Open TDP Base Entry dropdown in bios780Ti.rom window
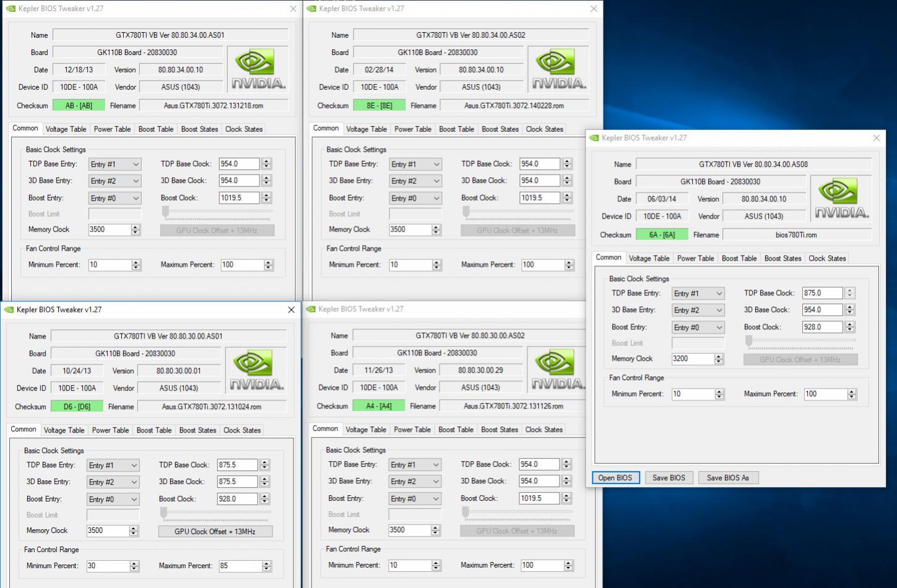897x588 pixels. 698,293
